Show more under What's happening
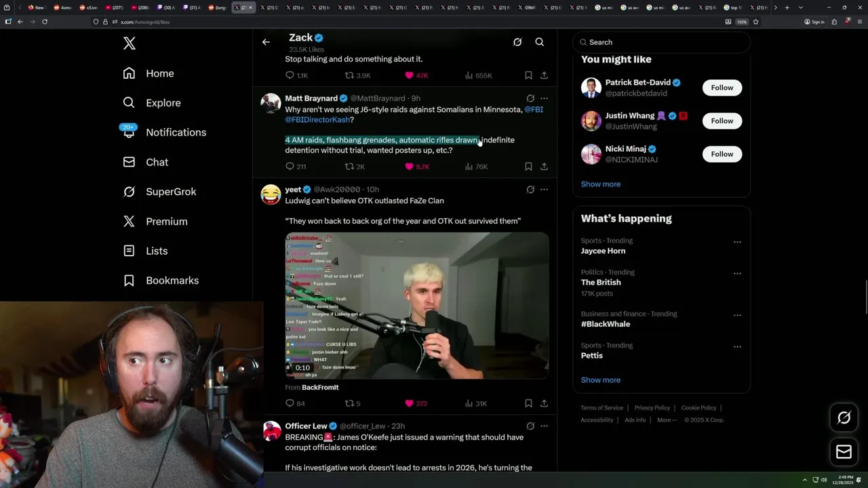The width and height of the screenshot is (868, 488). (x=601, y=380)
